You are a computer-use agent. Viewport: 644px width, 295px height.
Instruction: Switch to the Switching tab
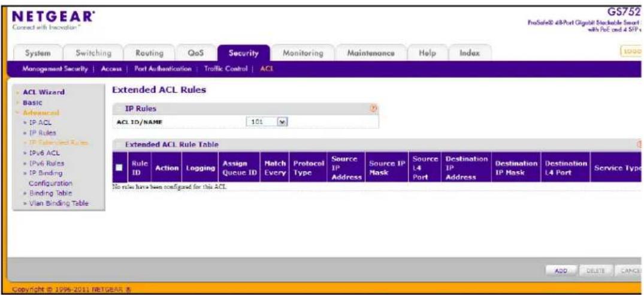93,53
